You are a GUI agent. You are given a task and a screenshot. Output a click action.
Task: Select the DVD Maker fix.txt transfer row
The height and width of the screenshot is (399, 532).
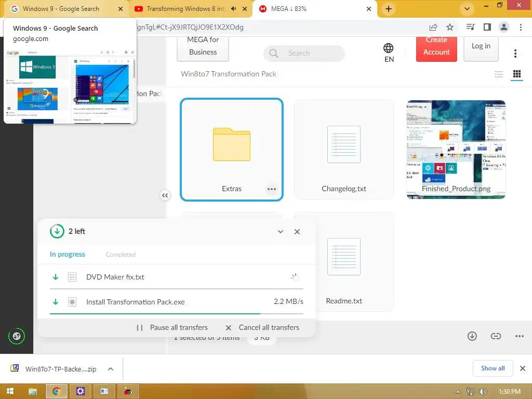(177, 277)
